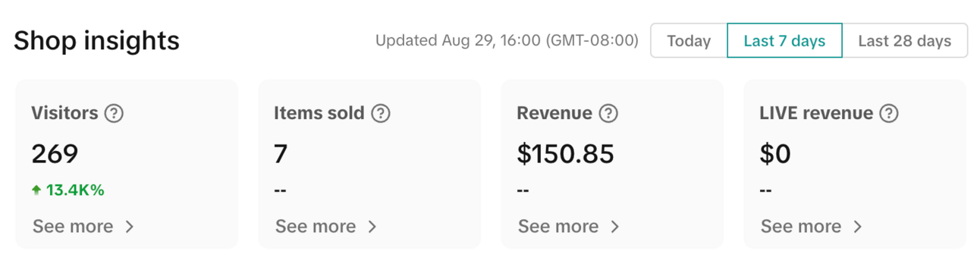Viewport: 980px width, 280px height.
Task: Open See more under LIVE revenue
Action: pos(801,226)
